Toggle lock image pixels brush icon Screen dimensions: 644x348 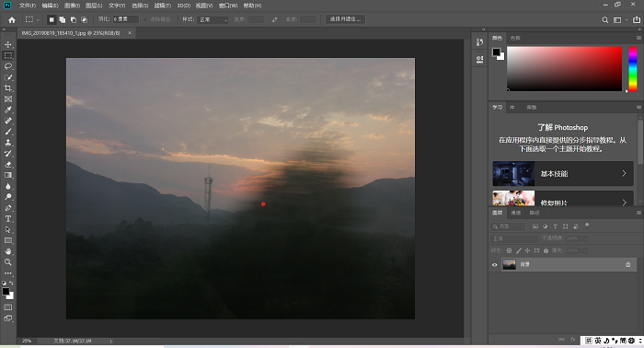(519, 250)
